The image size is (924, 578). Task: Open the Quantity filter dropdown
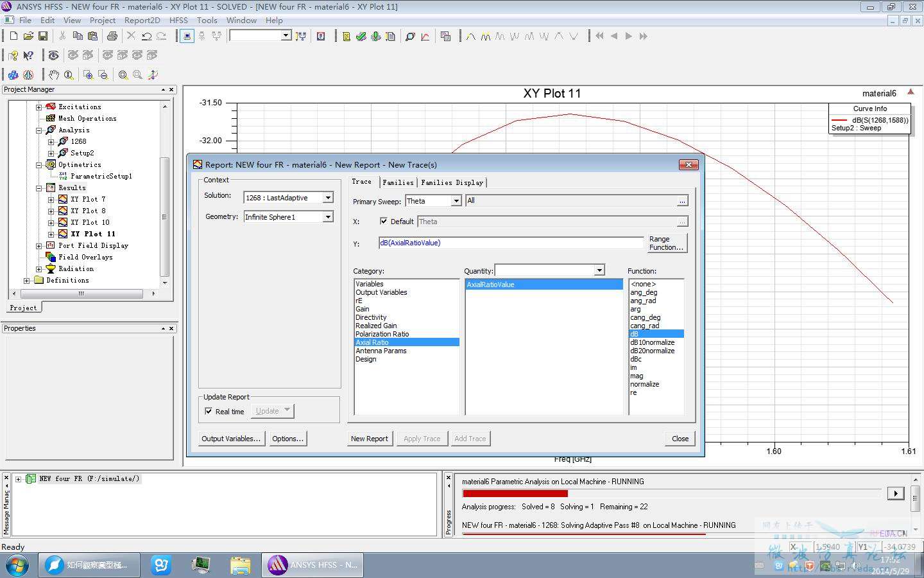point(599,270)
